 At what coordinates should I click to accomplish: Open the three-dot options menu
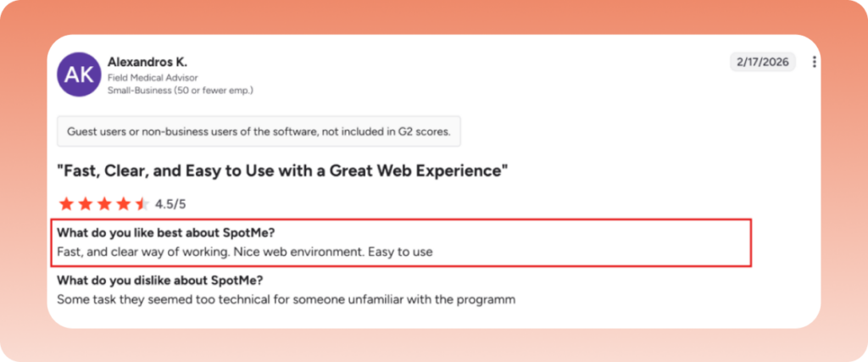(x=814, y=62)
